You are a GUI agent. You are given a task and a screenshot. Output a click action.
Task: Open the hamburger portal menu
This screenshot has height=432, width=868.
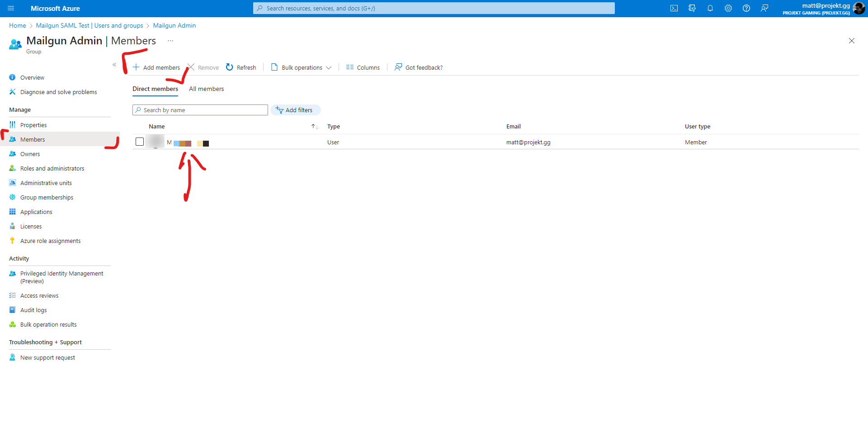[x=11, y=8]
